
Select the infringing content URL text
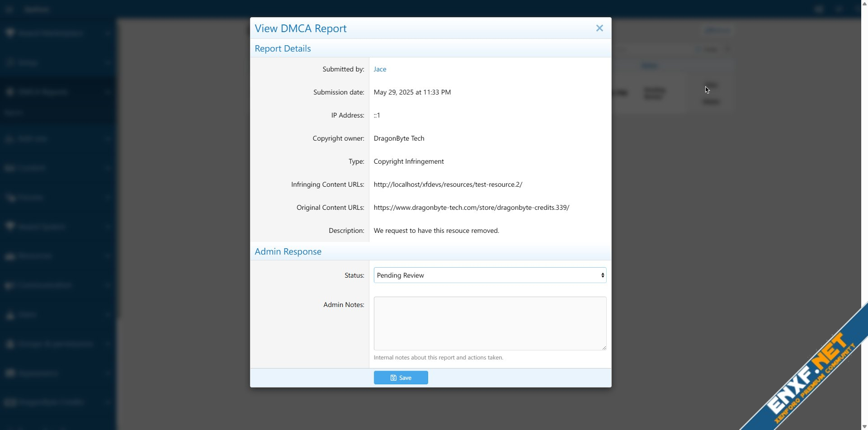coord(448,184)
